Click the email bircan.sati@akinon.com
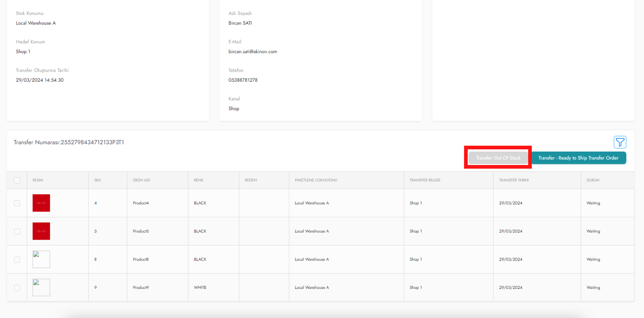The height and width of the screenshot is (318, 644). point(252,52)
